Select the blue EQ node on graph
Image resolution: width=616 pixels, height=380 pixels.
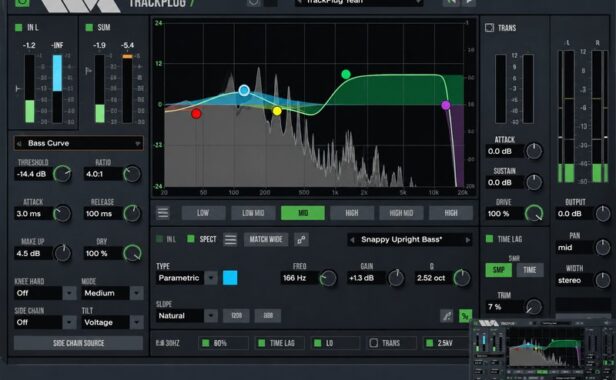(x=244, y=90)
